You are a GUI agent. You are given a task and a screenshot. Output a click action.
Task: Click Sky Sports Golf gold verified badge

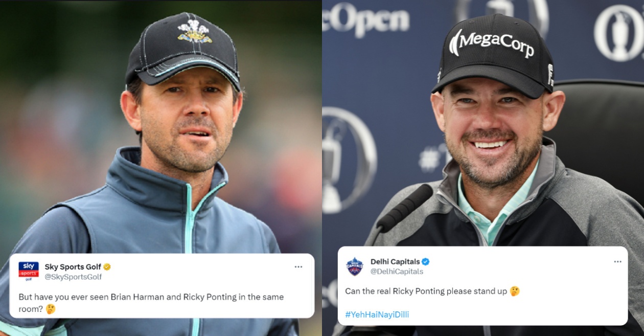pos(107,267)
